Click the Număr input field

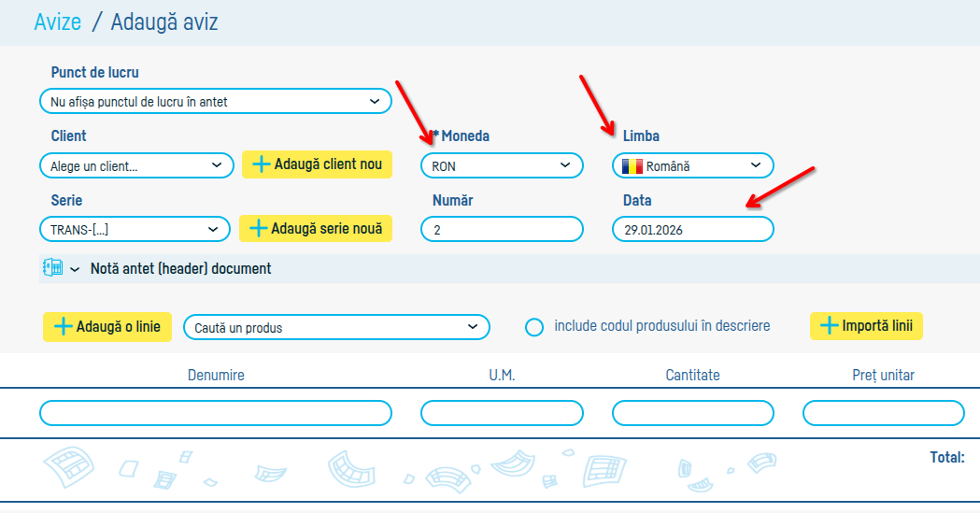[x=502, y=229]
